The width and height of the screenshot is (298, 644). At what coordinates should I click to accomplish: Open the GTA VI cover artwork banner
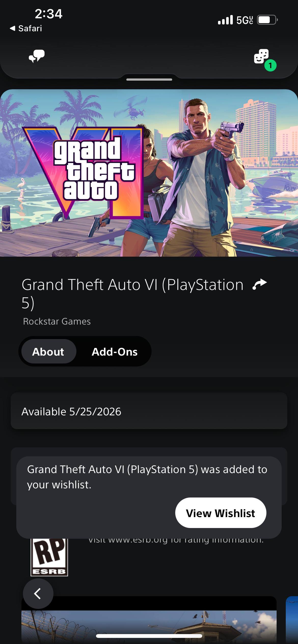coord(149,173)
